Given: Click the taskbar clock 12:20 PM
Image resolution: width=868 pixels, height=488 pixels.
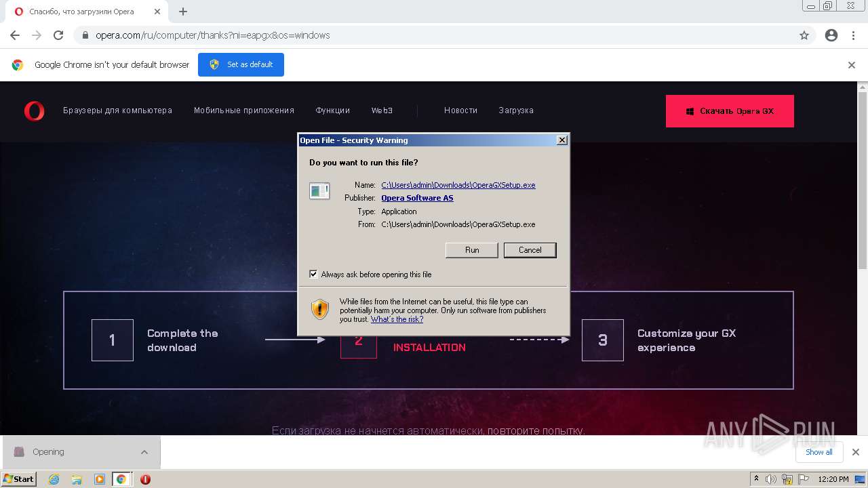Looking at the screenshot, I should [x=833, y=479].
